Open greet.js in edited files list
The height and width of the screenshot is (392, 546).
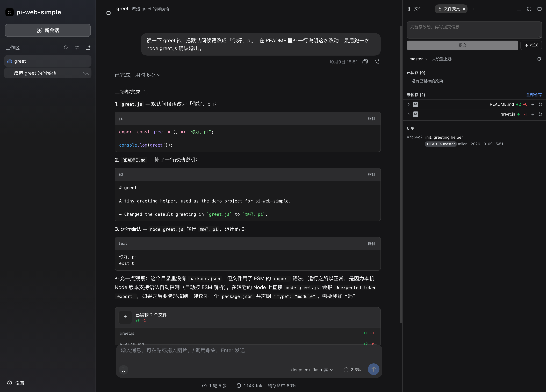[x=247, y=333]
